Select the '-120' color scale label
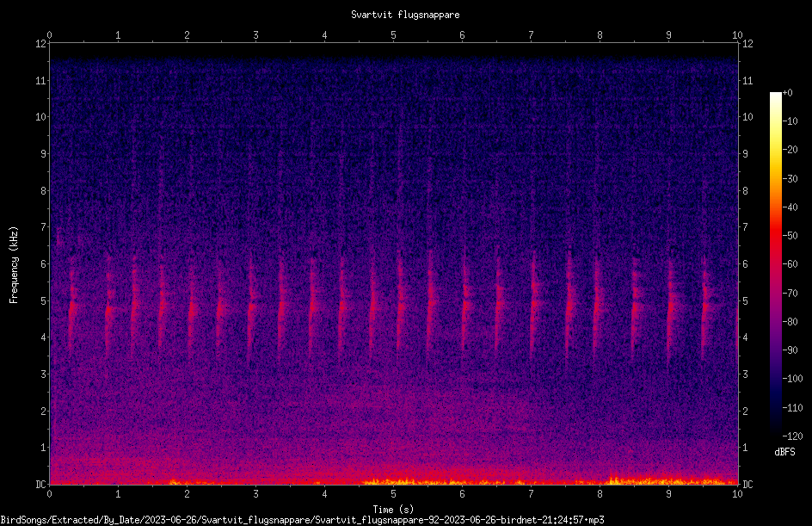This screenshot has width=812, height=526. pos(793,436)
